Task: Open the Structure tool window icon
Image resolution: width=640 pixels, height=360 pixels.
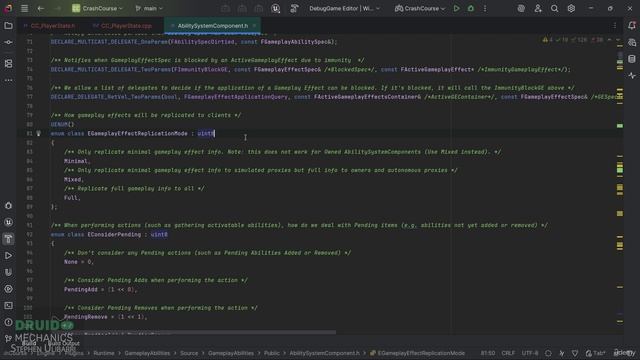Action: click(8, 64)
